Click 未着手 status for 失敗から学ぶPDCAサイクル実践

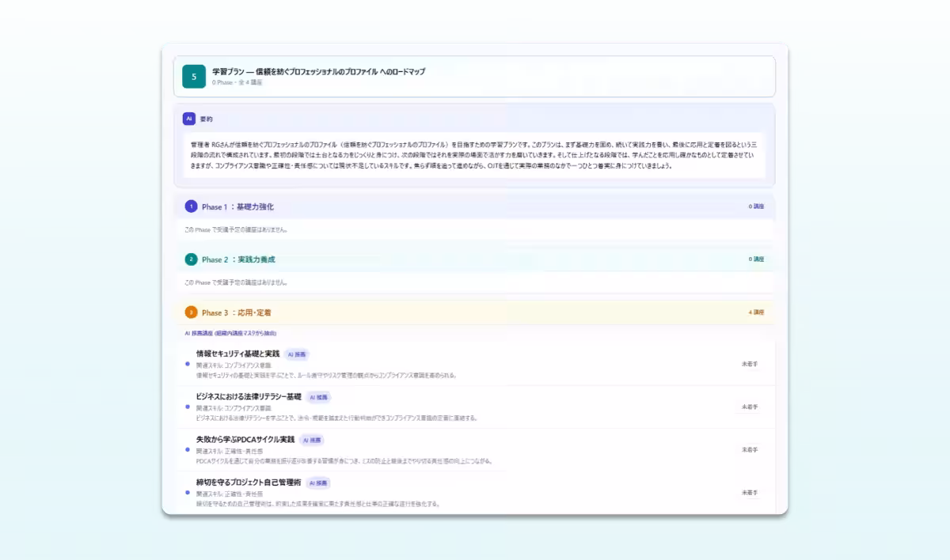pyautogui.click(x=749, y=449)
